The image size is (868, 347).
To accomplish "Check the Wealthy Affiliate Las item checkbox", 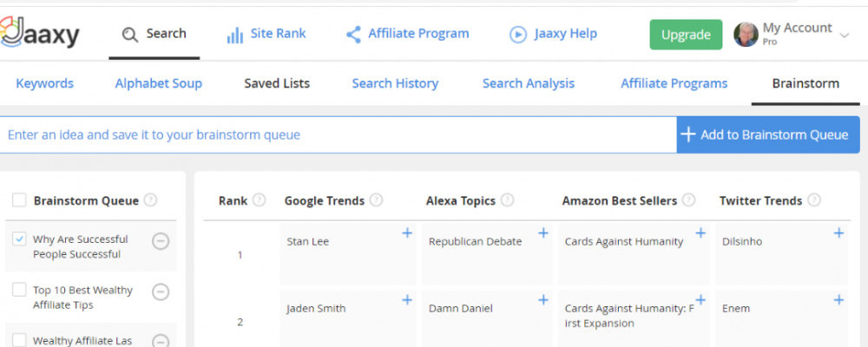I will [x=19, y=340].
